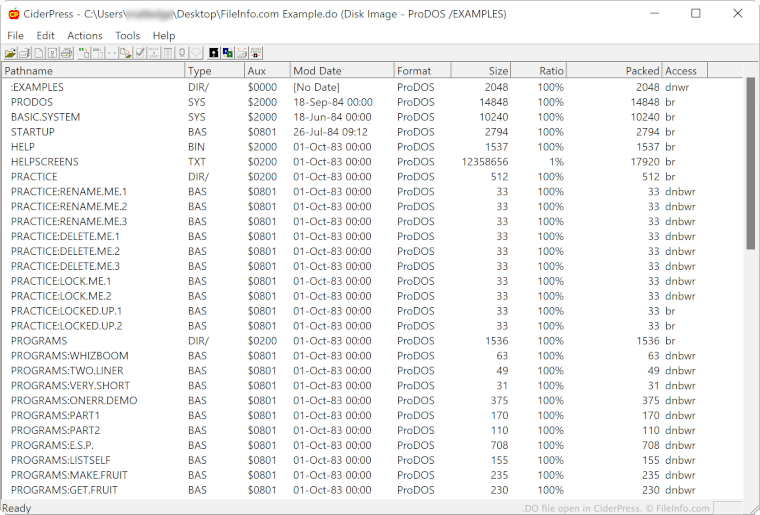Click the 26-Jul-84 09:12 date cell
The image size is (760, 515).
[331, 132]
